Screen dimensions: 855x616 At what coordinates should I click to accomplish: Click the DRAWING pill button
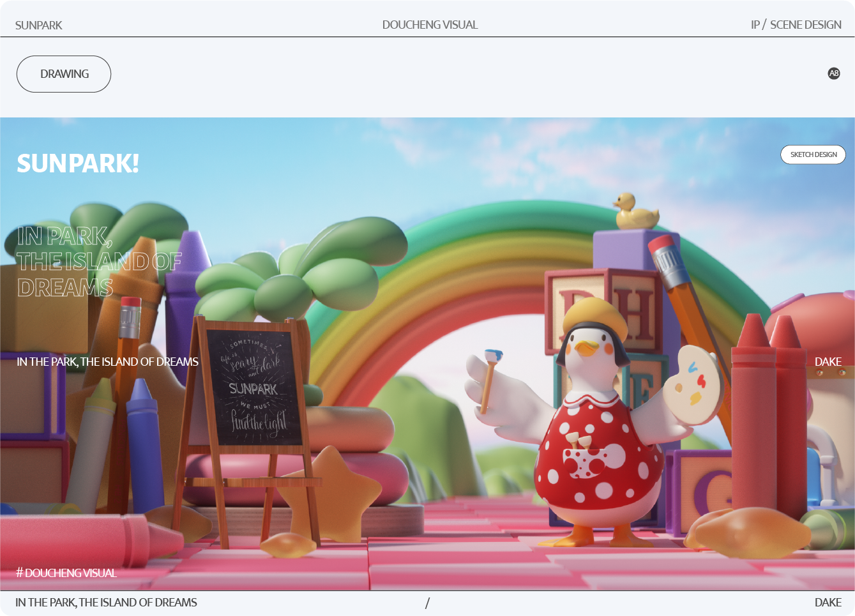pos(64,74)
